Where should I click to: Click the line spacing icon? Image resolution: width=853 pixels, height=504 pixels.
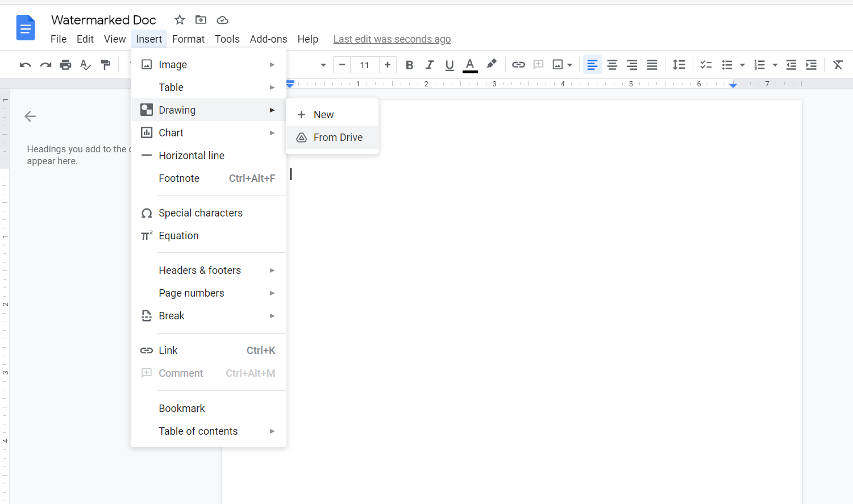679,65
